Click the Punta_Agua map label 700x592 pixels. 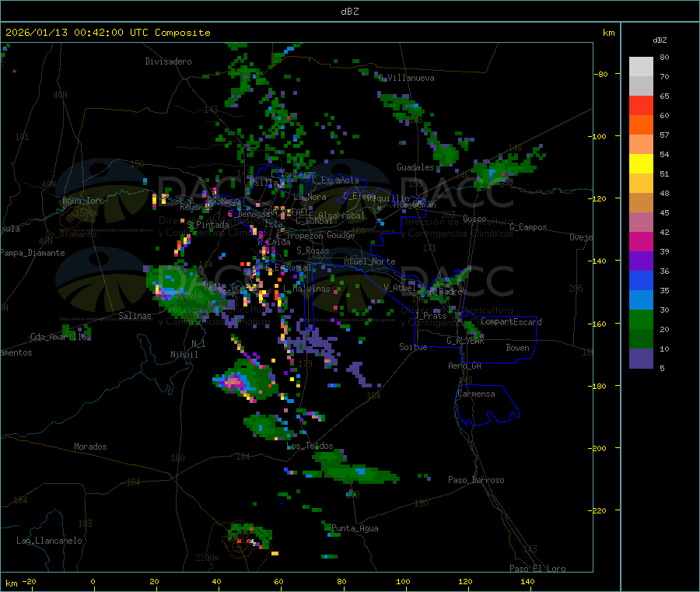tap(355, 529)
